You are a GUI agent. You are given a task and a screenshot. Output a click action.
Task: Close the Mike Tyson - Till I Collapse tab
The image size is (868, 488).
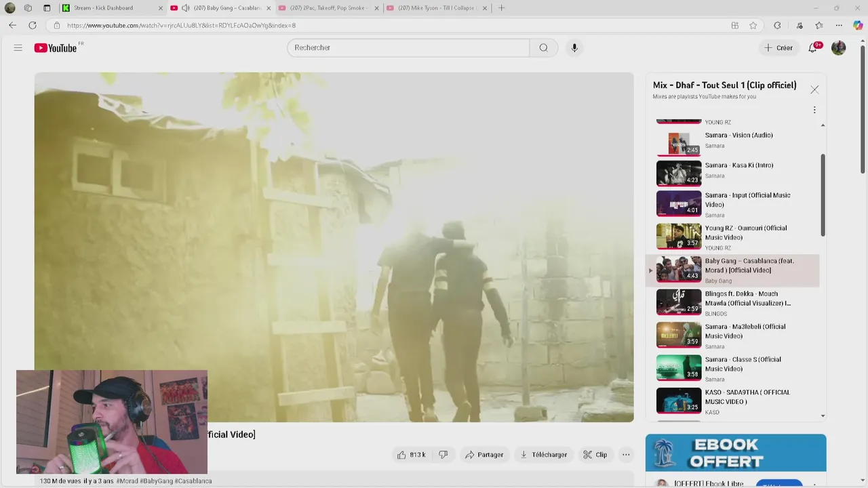484,8
